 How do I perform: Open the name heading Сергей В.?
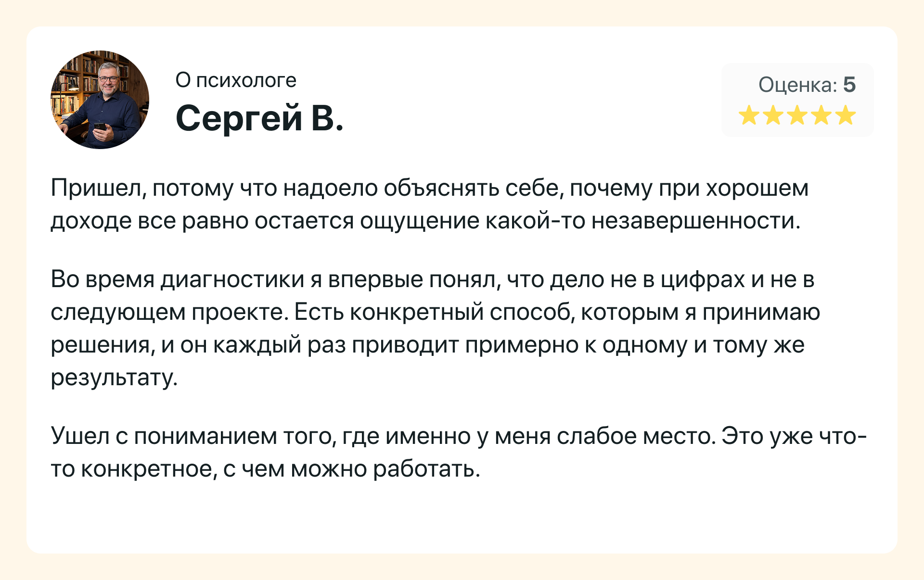(x=259, y=118)
